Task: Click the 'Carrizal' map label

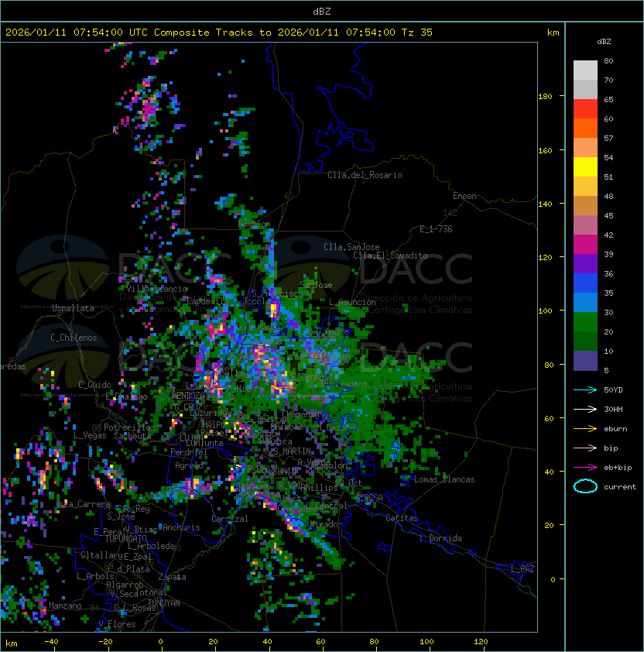Action: 230,519
